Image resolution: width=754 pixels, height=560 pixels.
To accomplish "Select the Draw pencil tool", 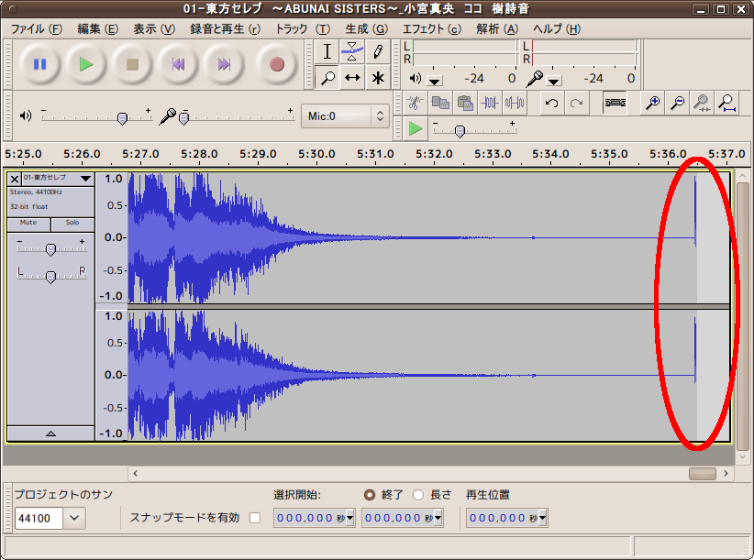I will tap(378, 51).
